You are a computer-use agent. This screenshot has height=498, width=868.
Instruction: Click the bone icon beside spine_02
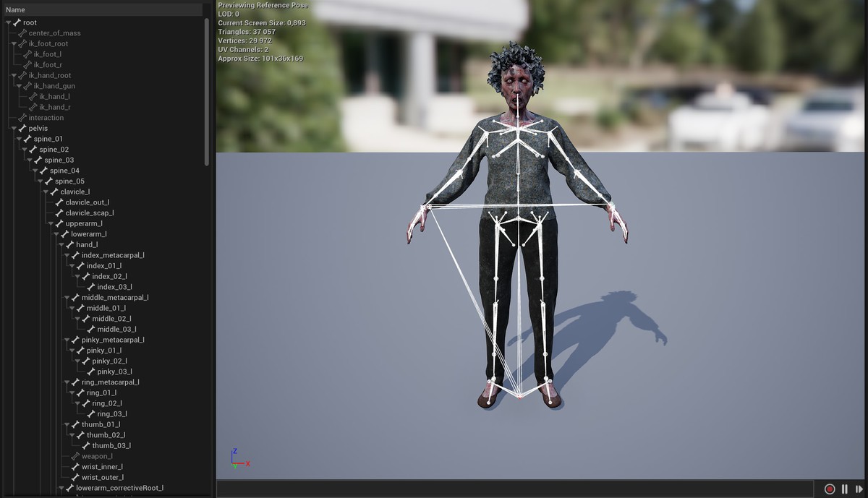click(x=33, y=150)
